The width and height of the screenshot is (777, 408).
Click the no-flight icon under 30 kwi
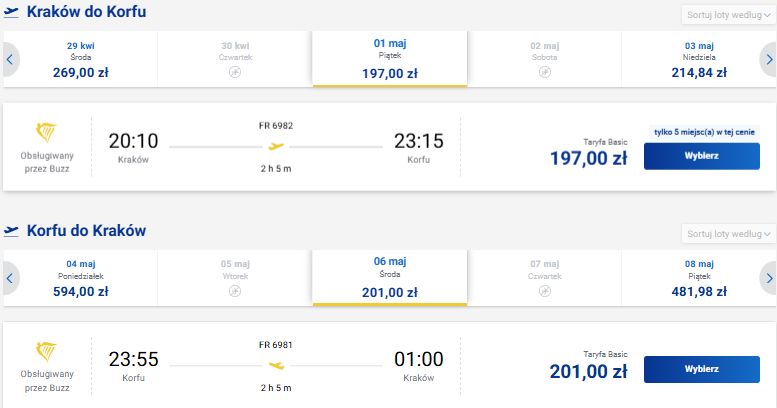click(235, 72)
